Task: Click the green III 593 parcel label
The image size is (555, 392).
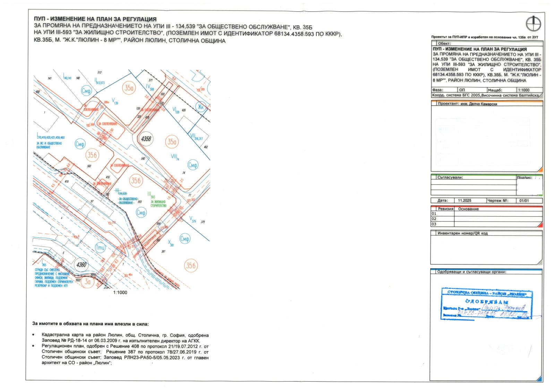Action: pos(151,195)
